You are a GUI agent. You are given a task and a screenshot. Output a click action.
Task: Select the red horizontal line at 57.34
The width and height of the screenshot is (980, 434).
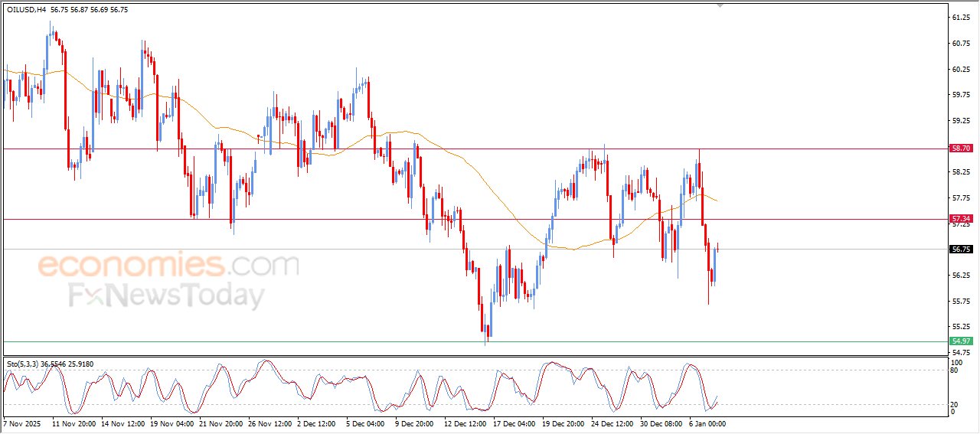point(475,219)
